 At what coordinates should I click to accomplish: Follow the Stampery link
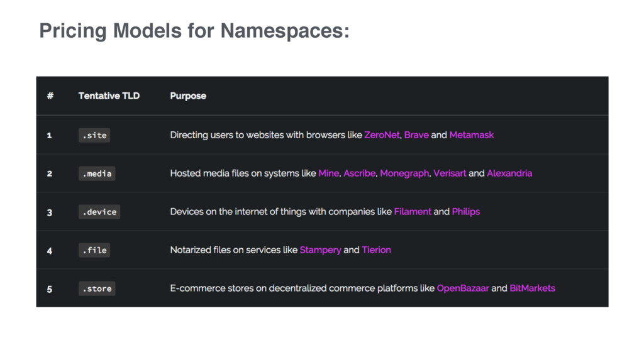click(320, 250)
